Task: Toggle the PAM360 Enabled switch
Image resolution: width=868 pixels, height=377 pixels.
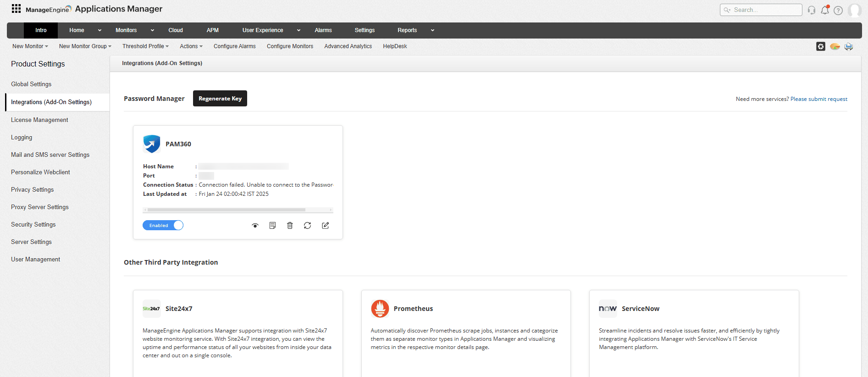Action: click(163, 225)
